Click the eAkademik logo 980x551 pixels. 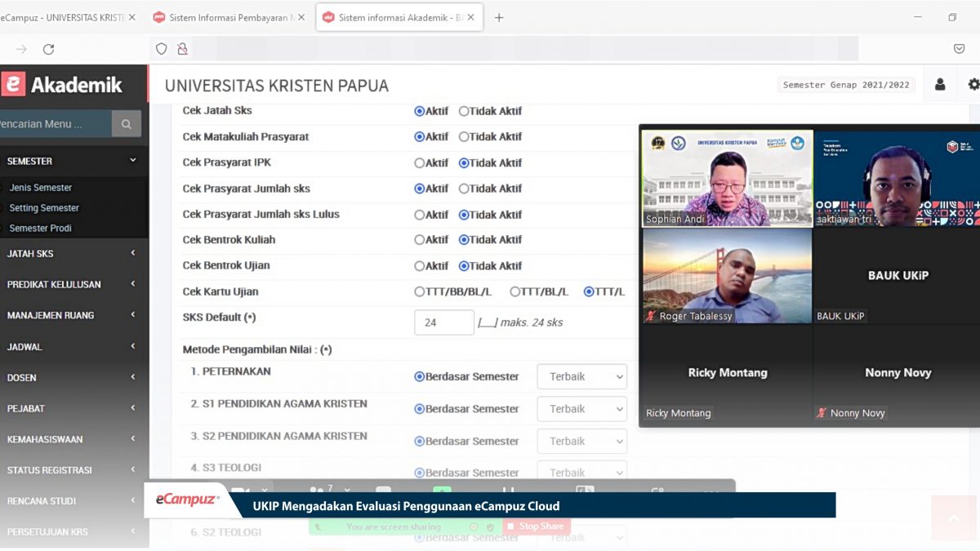pos(62,84)
